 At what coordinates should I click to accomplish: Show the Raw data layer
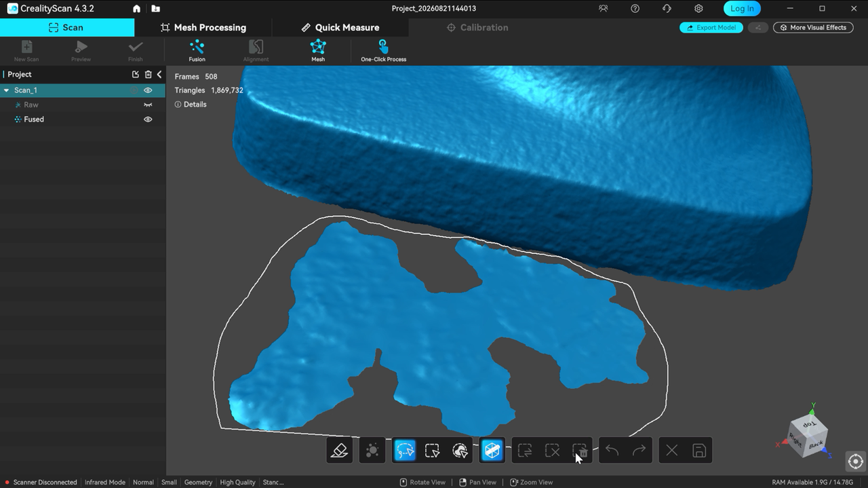[x=148, y=105]
